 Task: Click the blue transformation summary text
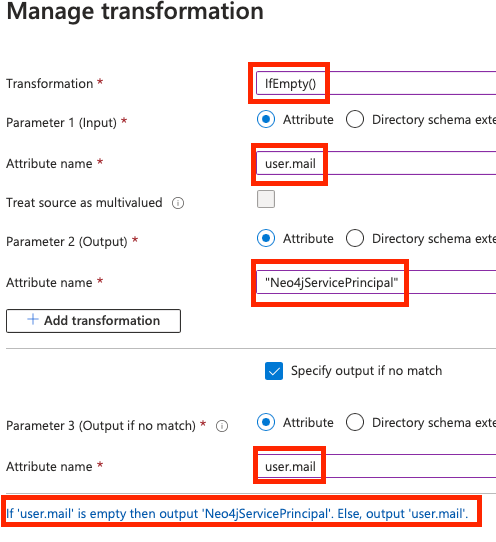click(x=237, y=514)
